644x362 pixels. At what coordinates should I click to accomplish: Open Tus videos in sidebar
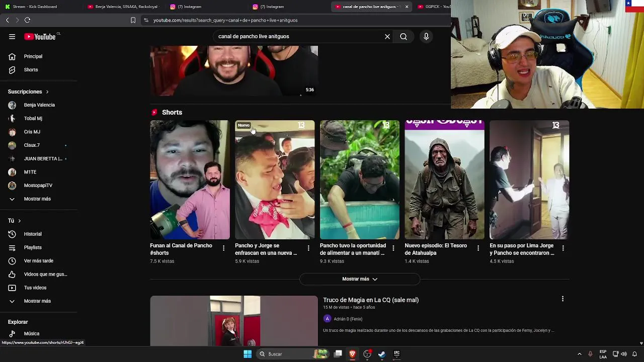click(x=39, y=288)
